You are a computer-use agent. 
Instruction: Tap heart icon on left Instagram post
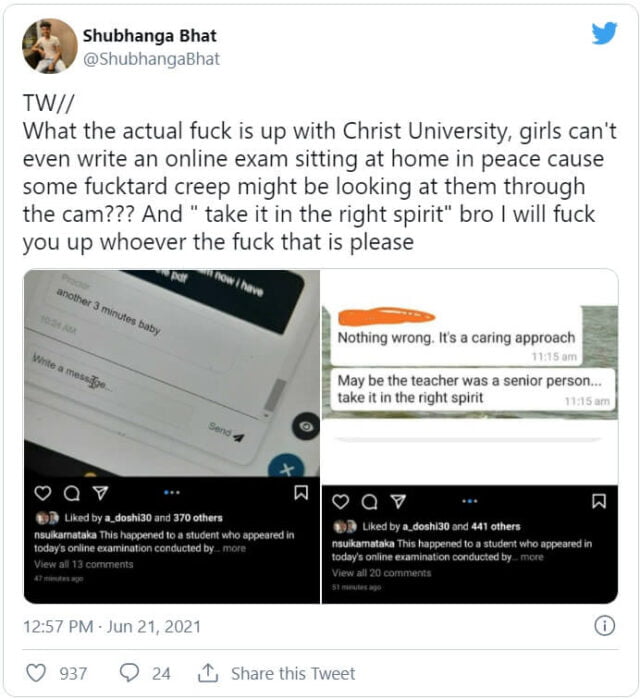coord(43,493)
